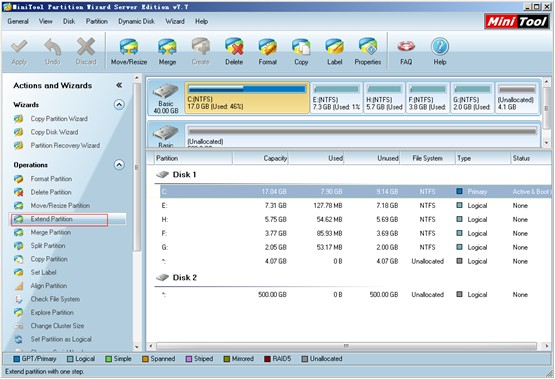Select the Merge toolbar icon
Screen dimensions: 555x379
click(x=167, y=52)
